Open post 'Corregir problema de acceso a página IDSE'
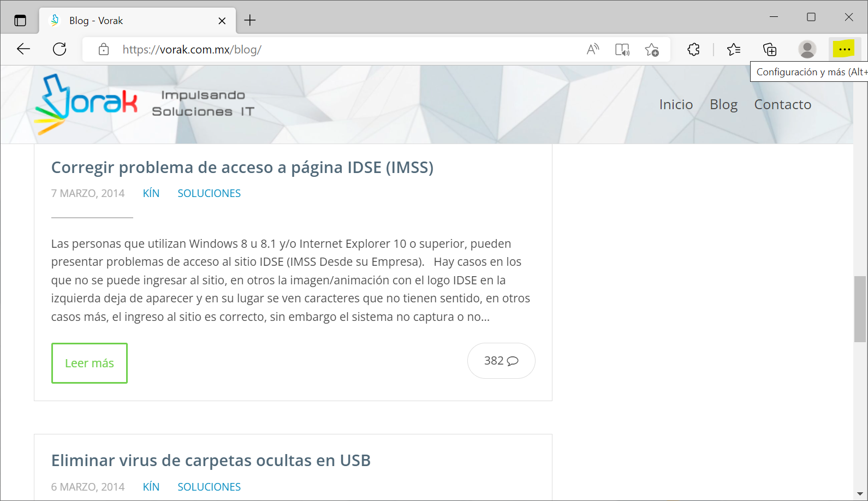This screenshot has height=501, width=868. [x=242, y=168]
